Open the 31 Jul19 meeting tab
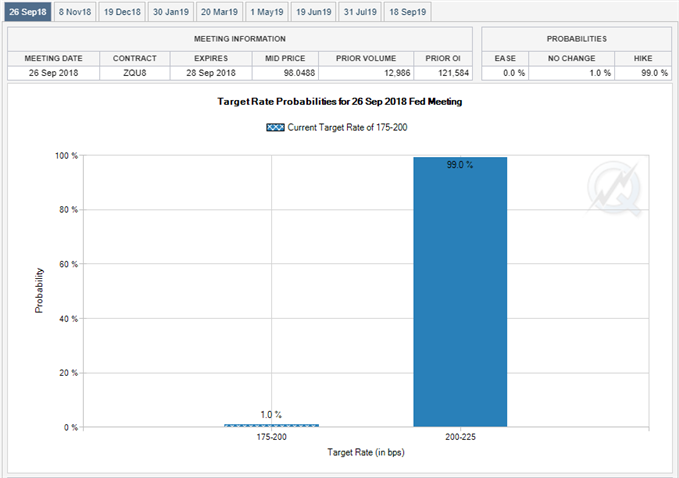Image resolution: width=679 pixels, height=478 pixels. (360, 12)
